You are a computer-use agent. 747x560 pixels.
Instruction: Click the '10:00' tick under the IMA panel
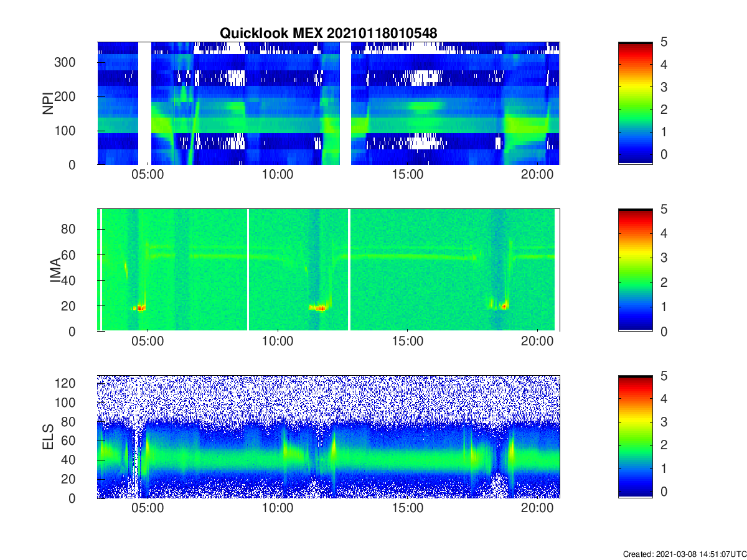coord(278,342)
